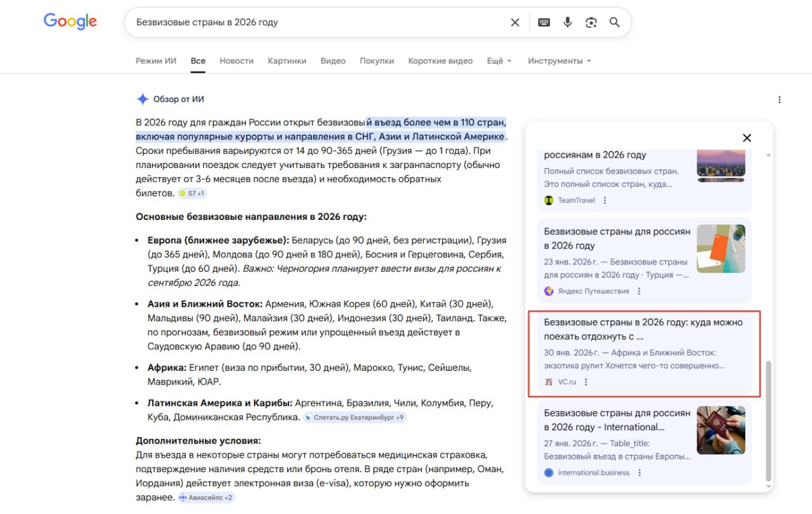Expand the Ещё dropdown menu

pyautogui.click(x=499, y=61)
